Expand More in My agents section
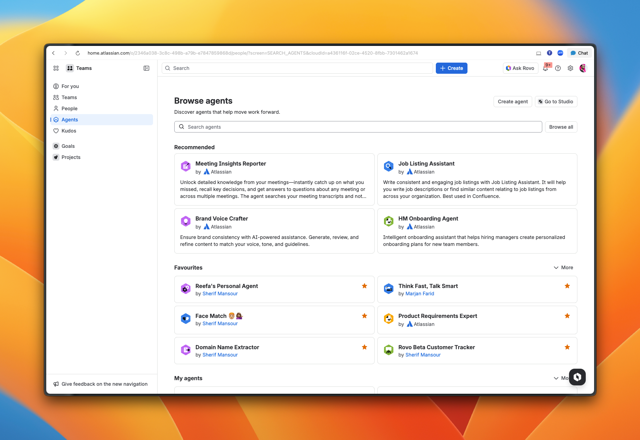 coord(562,378)
